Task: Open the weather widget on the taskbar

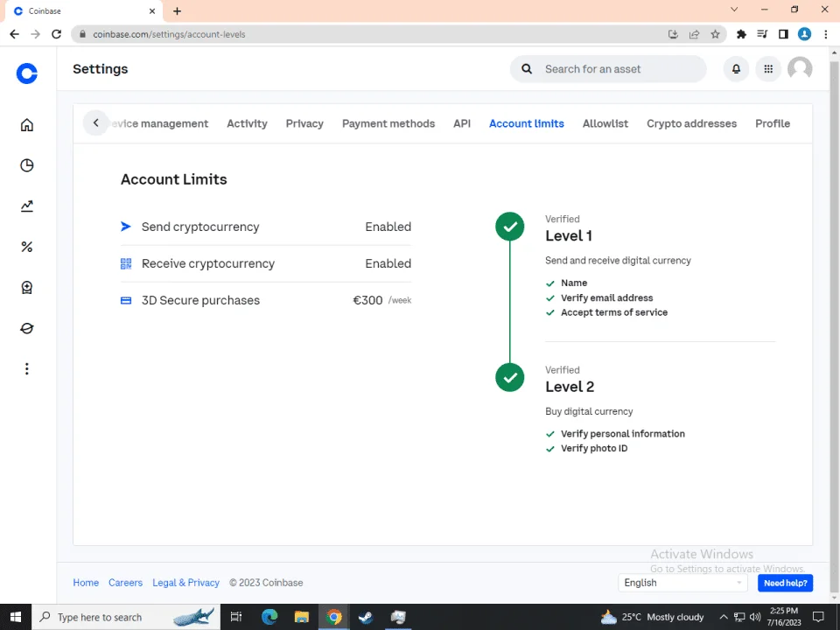Action: [652, 617]
